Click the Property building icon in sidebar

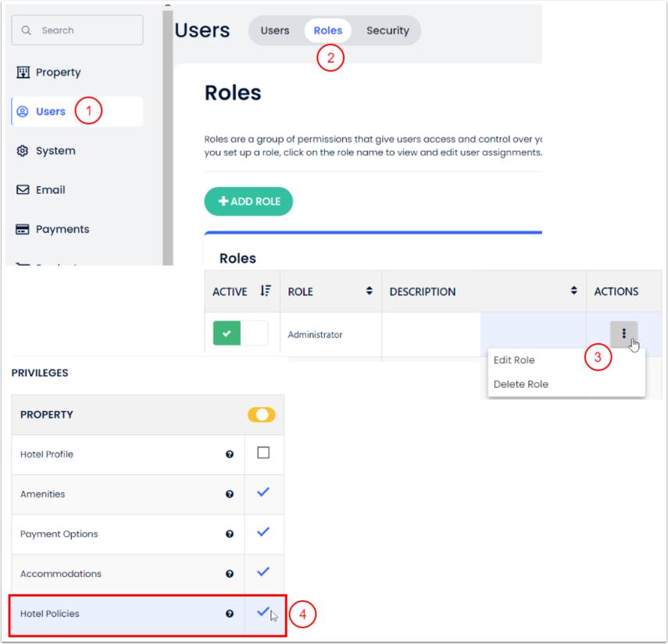pos(23,73)
